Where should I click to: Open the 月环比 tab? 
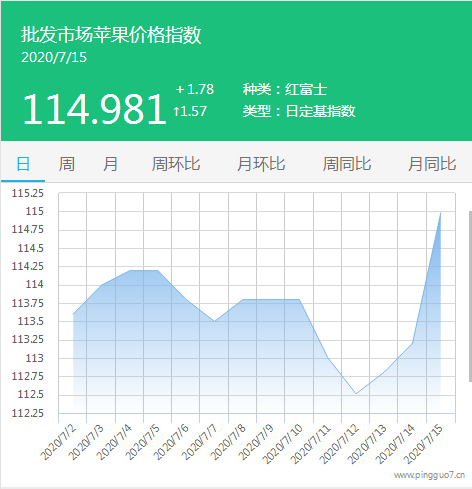pyautogui.click(x=261, y=164)
